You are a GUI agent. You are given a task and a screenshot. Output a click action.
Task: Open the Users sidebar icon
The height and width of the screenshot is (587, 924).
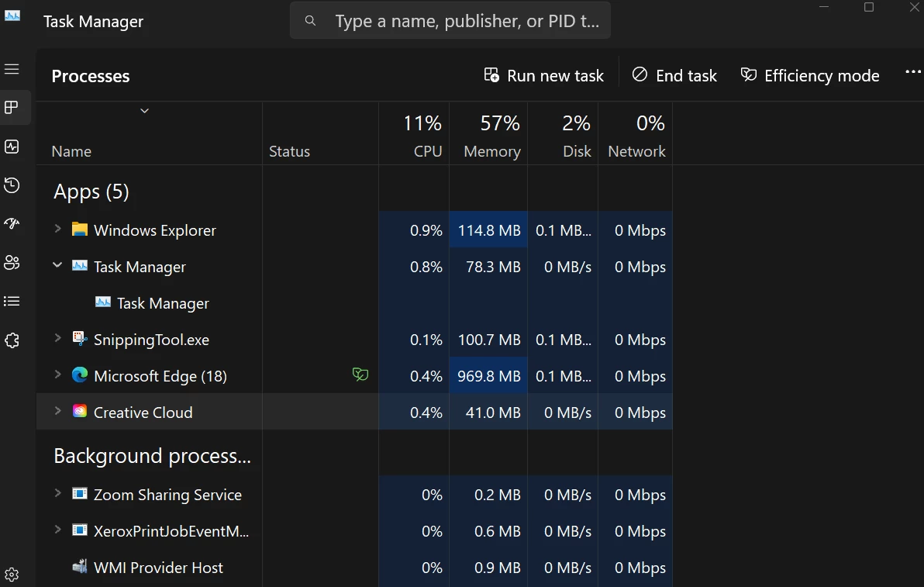pyautogui.click(x=12, y=262)
